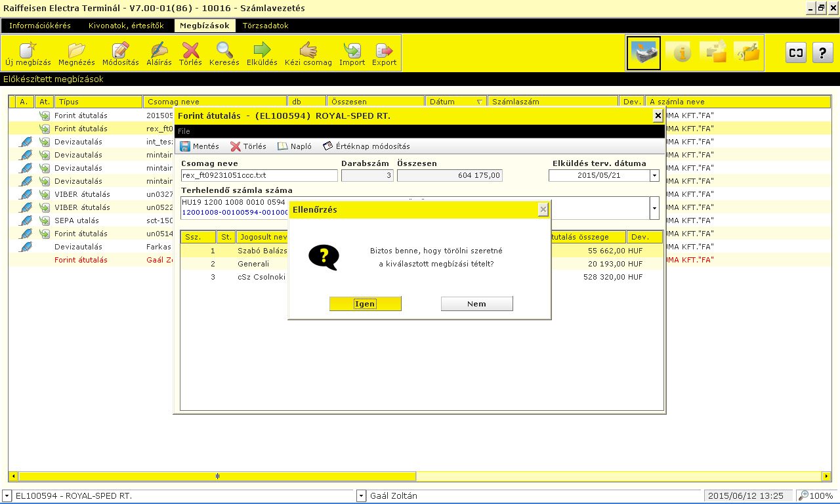Image resolution: width=840 pixels, height=504 pixels.
Task: Click the Dev. column header in dialog table
Action: (x=644, y=237)
